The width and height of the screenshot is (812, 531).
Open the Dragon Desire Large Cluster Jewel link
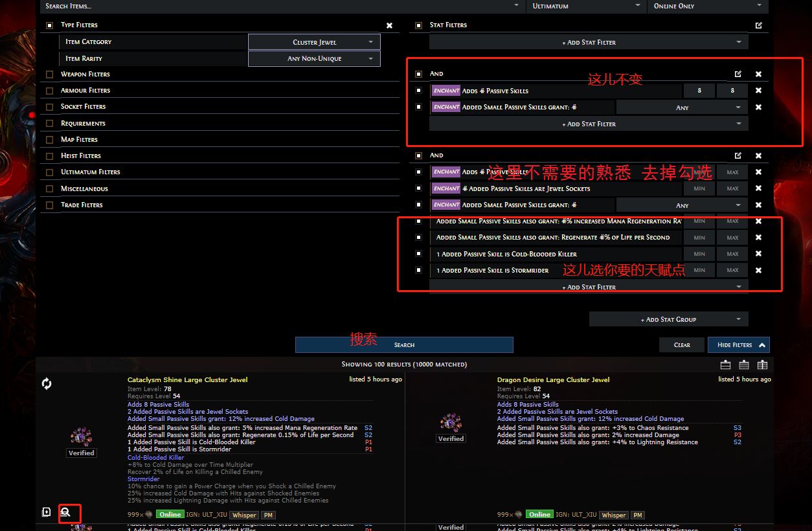(553, 379)
